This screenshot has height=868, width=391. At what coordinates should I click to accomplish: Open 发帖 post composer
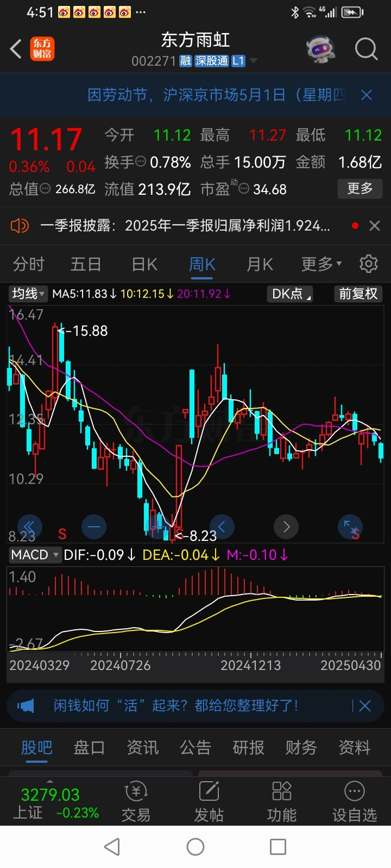coord(209,802)
